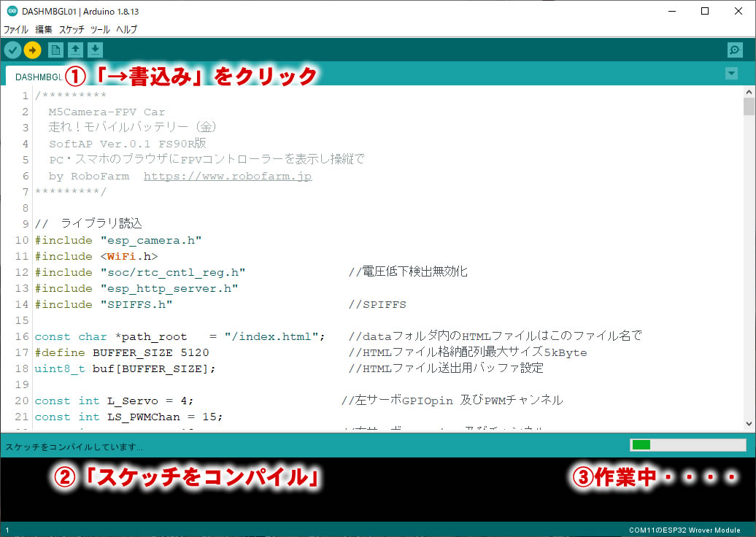This screenshot has width=756, height=537.
Task: Click "soc/rtc_cntl_reg.h" on line 12
Action: pos(173,272)
